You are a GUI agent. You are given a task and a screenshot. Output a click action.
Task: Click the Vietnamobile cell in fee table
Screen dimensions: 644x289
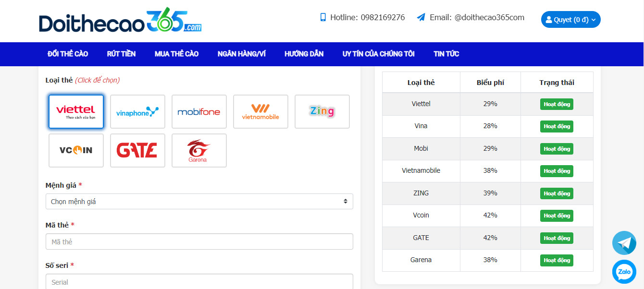421,170
